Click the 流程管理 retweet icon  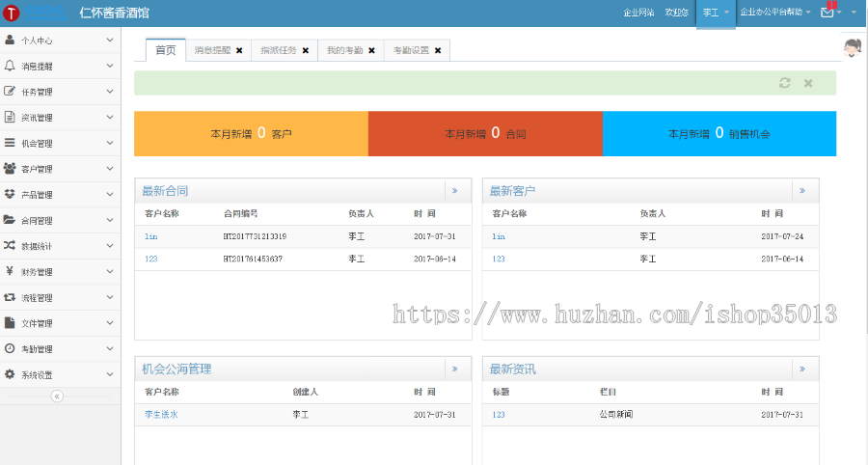[10, 297]
